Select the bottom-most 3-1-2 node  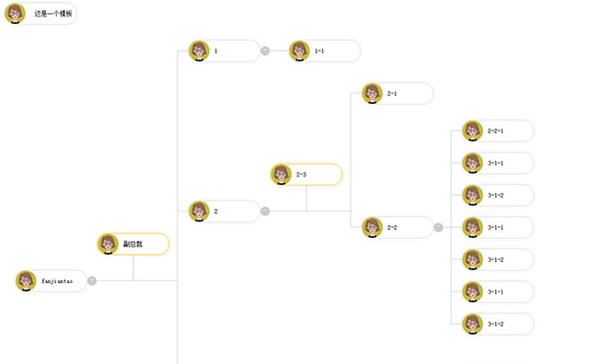click(498, 324)
